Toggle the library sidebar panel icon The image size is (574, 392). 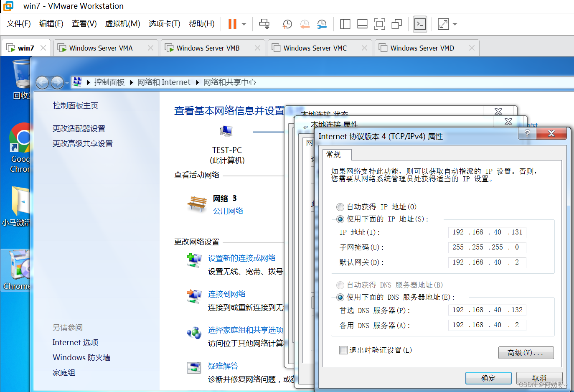pos(345,24)
